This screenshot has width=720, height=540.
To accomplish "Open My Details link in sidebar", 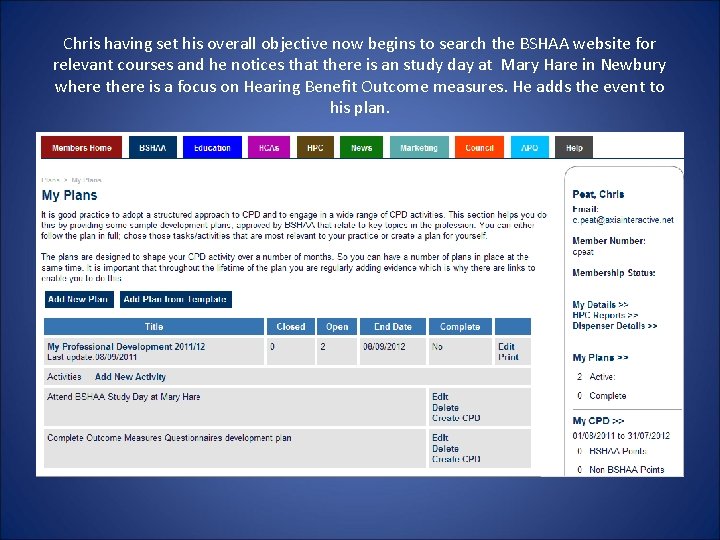I will tap(600, 304).
